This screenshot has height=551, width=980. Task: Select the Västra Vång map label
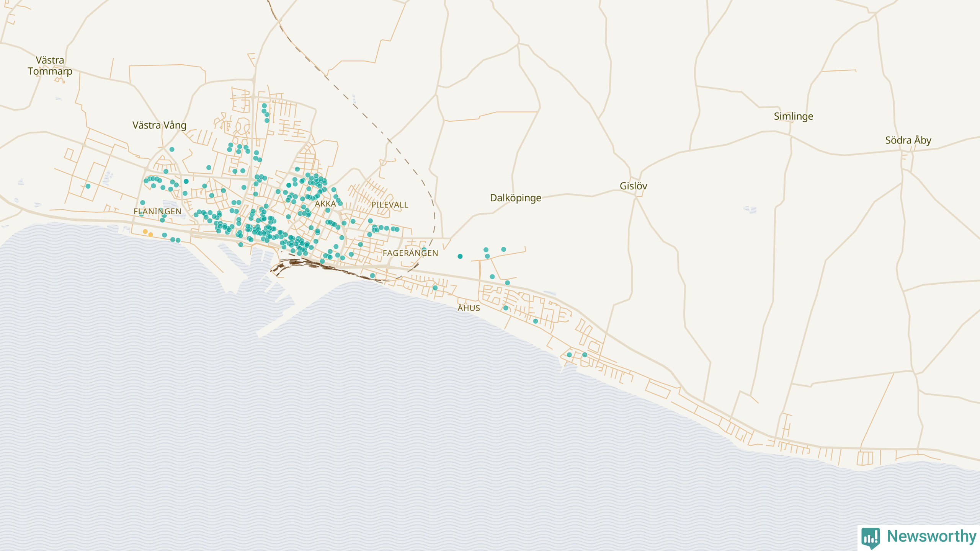159,125
